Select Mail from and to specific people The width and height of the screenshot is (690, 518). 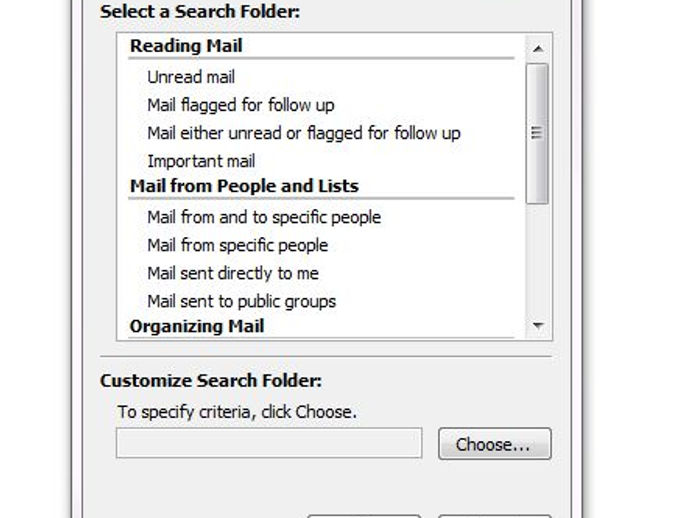point(264,217)
